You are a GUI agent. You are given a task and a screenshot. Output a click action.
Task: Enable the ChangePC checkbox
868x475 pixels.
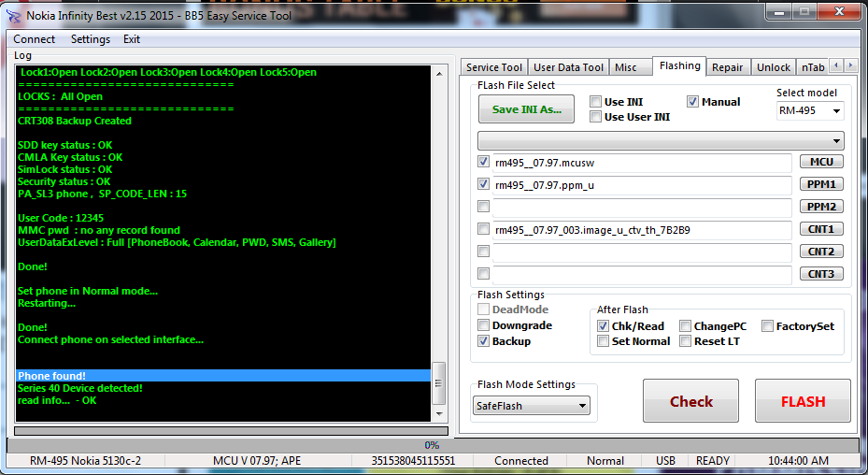click(x=685, y=326)
